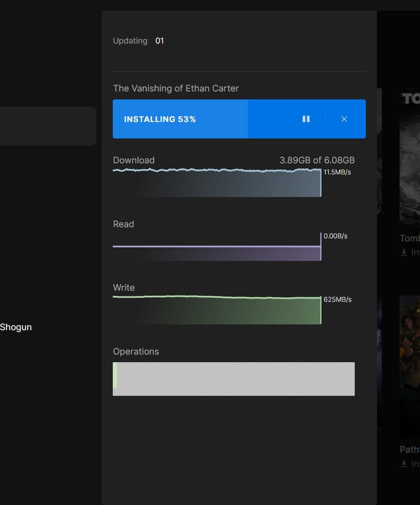Image resolution: width=420 pixels, height=505 pixels.
Task: Open the Tomb Raider game cover thumbnail
Action: [410, 158]
